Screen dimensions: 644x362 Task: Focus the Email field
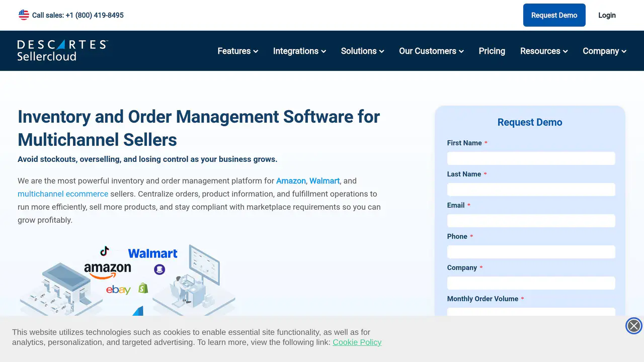point(531,221)
